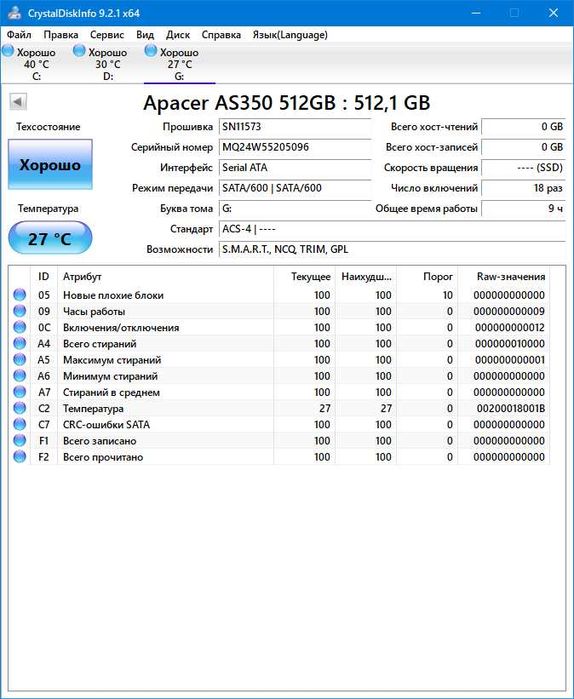Select the Часы работы attribute name
The image size is (574, 699).
coord(94,311)
